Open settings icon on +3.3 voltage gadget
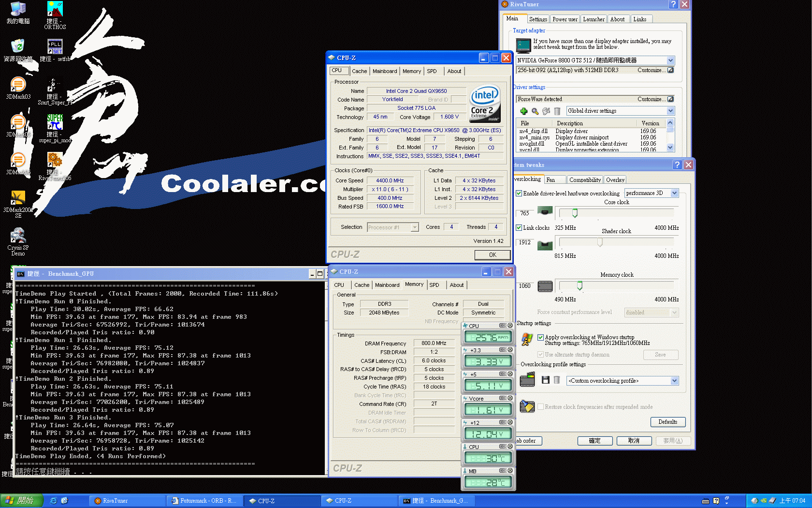The height and width of the screenshot is (508, 812). pyautogui.click(x=503, y=350)
